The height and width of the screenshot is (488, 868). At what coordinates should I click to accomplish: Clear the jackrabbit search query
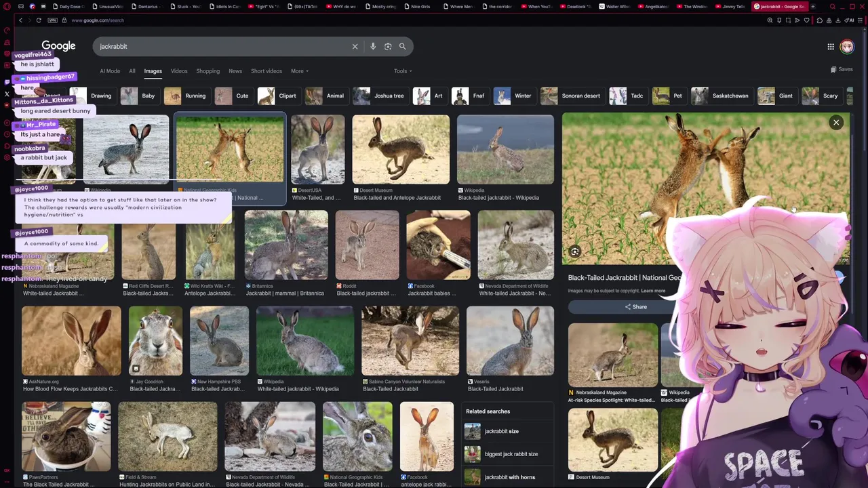[x=355, y=46]
